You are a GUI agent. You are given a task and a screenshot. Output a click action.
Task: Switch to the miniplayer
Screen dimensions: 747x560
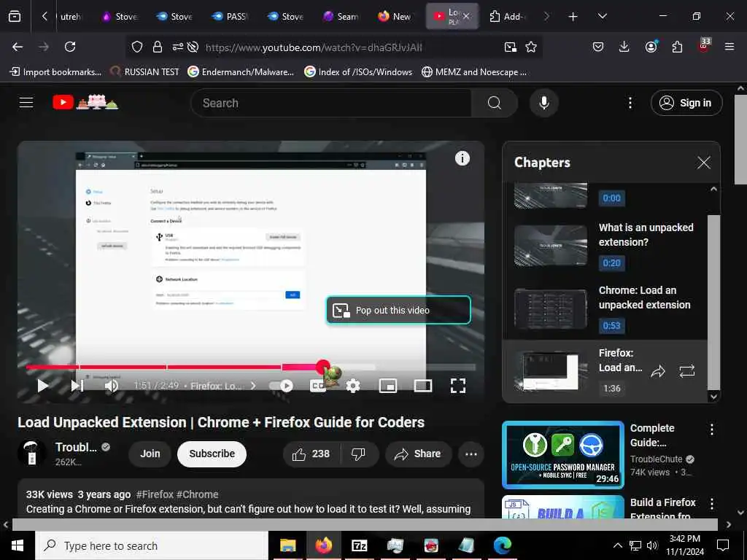pos(388,386)
